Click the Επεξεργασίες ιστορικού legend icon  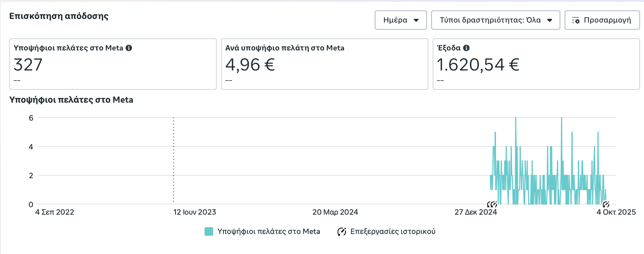coord(341,231)
